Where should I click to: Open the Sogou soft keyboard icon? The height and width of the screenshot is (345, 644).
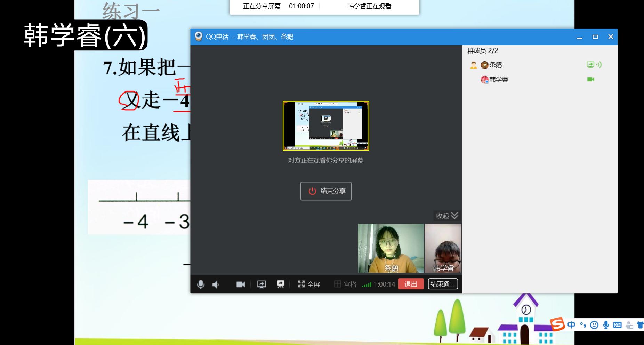pos(617,325)
